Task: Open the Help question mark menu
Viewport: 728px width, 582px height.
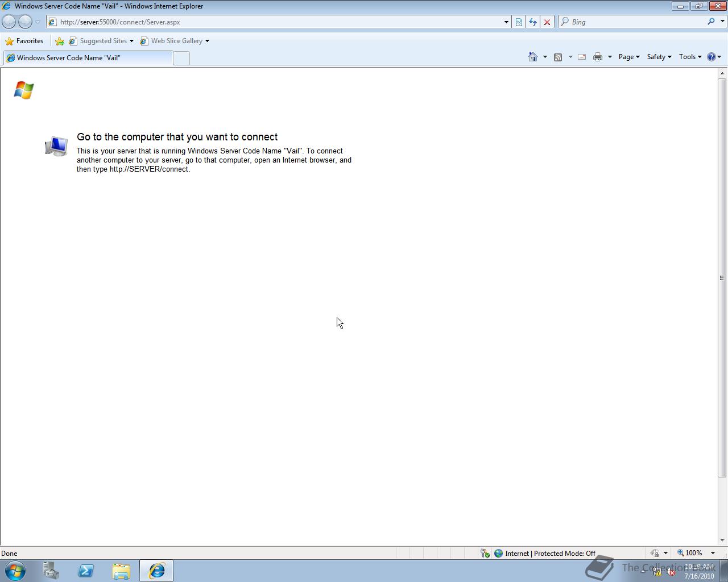Action: tap(714, 57)
